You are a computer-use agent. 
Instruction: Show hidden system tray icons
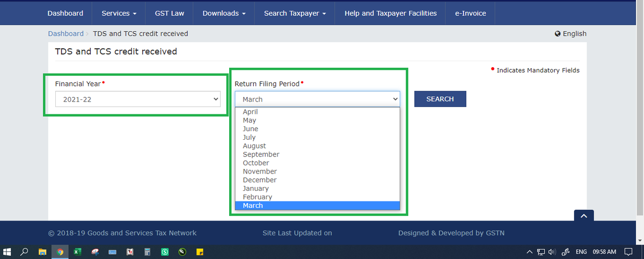coord(530,251)
